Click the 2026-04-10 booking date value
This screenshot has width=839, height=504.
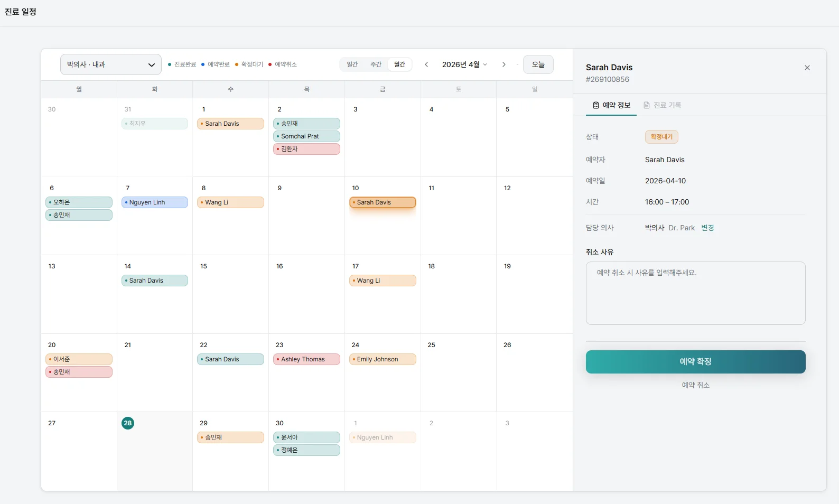click(665, 181)
